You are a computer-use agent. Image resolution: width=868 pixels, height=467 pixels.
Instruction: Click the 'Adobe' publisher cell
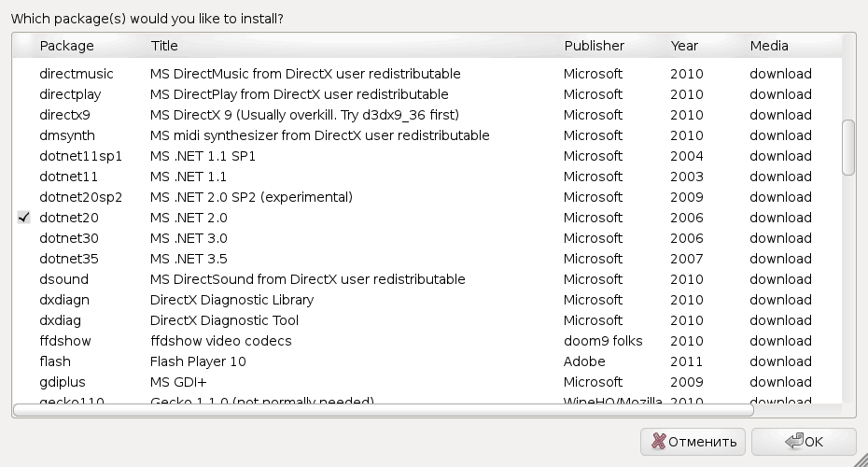[x=584, y=361]
